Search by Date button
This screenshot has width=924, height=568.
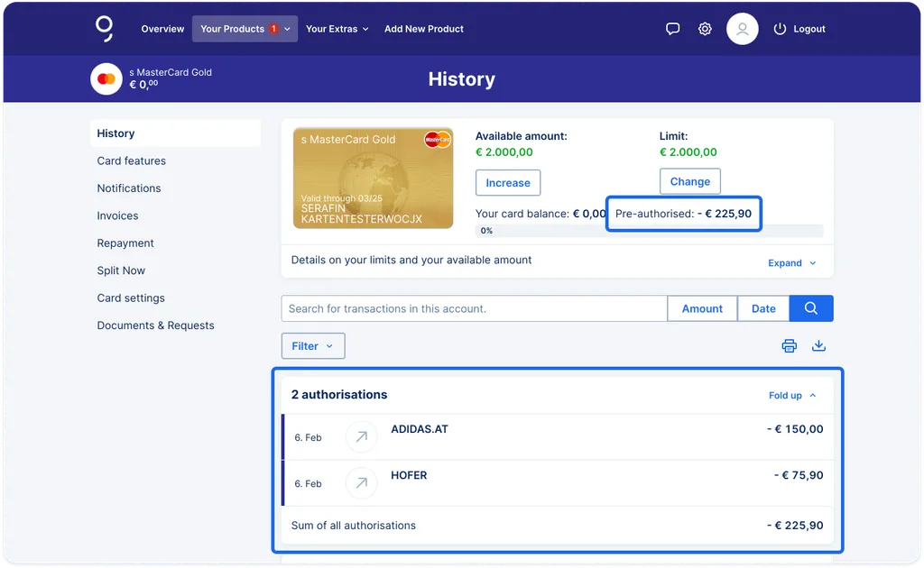(763, 308)
